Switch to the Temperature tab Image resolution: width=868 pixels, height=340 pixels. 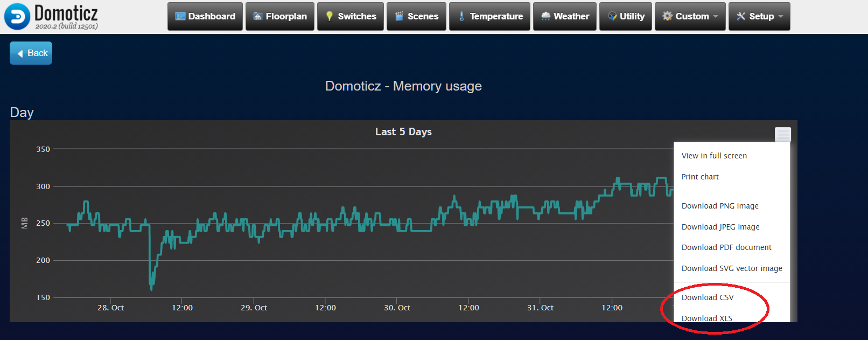coord(489,16)
